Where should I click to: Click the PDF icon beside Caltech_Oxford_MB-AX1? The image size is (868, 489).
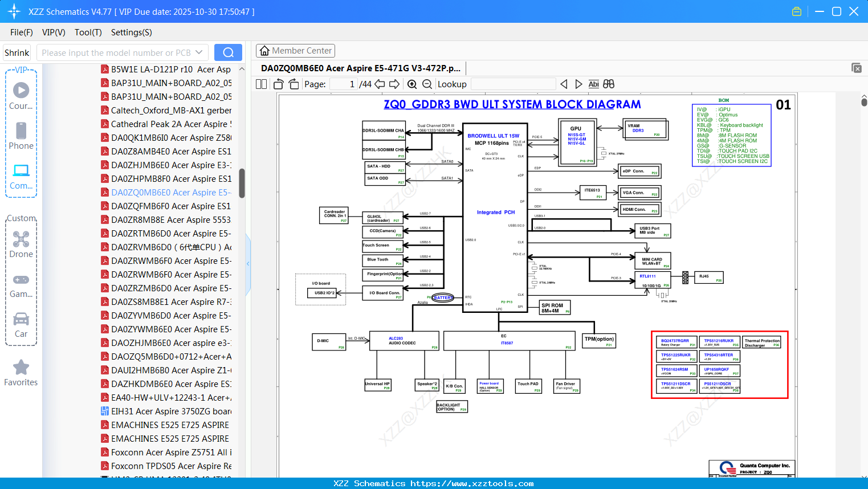point(105,110)
